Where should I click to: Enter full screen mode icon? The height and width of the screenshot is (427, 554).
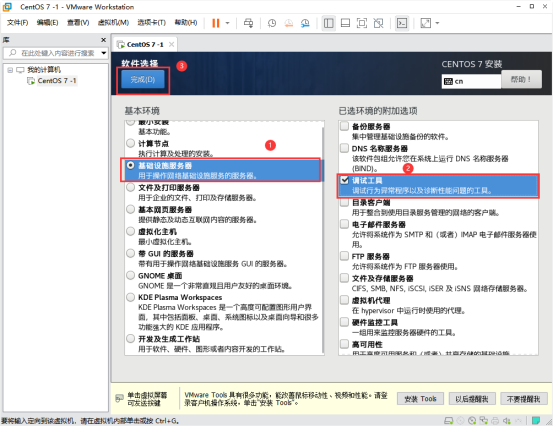pos(362,23)
